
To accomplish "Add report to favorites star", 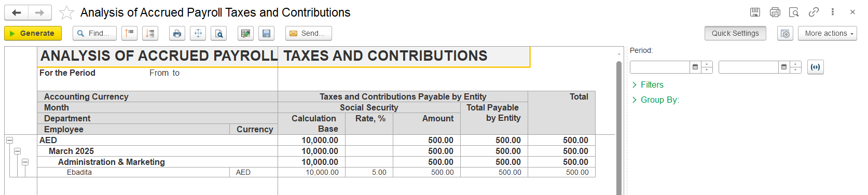I will tap(66, 12).
